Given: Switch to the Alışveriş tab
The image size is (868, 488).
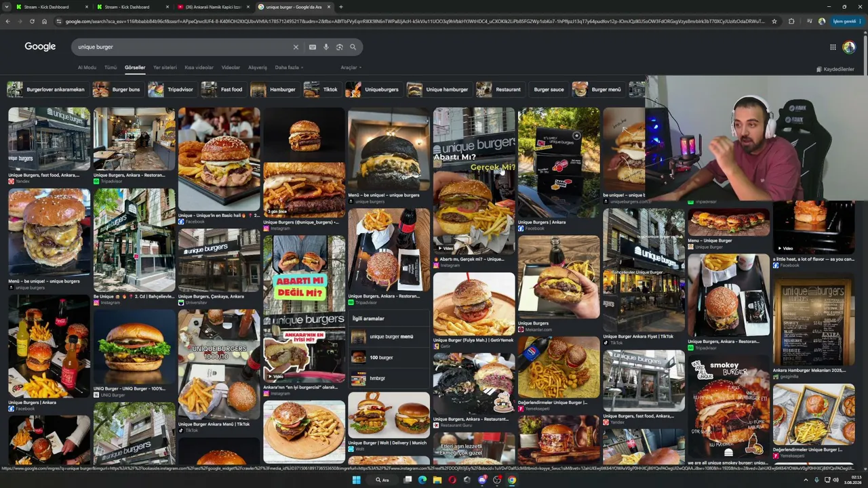Looking at the screenshot, I should click(257, 68).
